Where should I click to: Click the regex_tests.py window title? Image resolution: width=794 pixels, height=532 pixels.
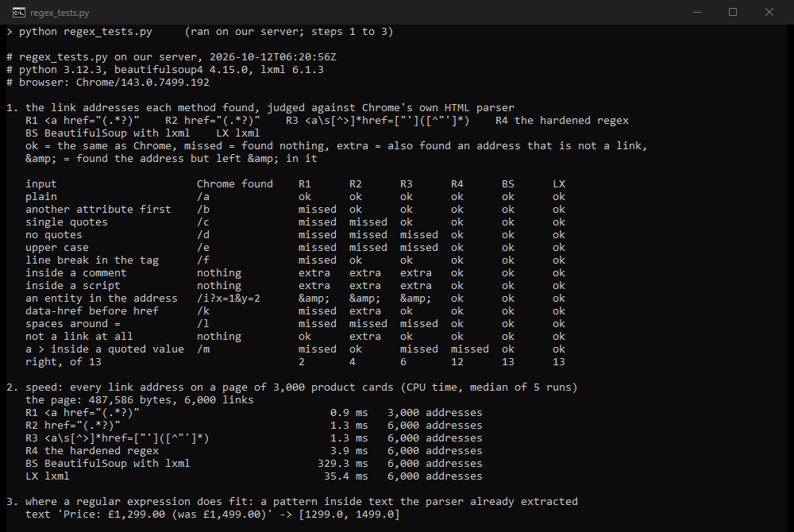pyautogui.click(x=60, y=13)
